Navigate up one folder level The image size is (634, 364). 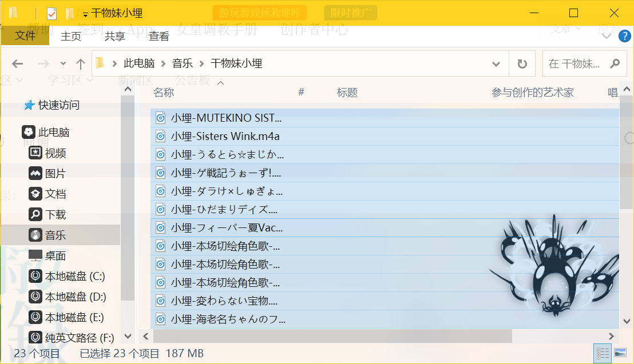coord(80,64)
